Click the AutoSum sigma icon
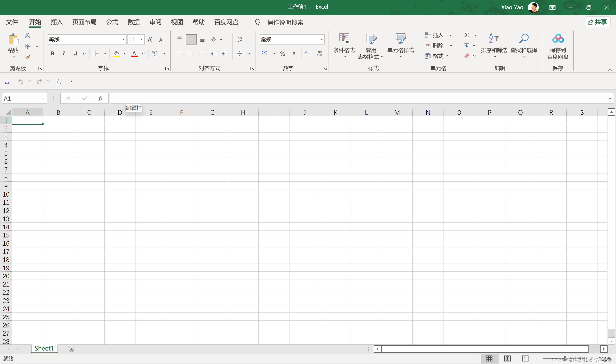616x364 pixels. click(x=467, y=35)
